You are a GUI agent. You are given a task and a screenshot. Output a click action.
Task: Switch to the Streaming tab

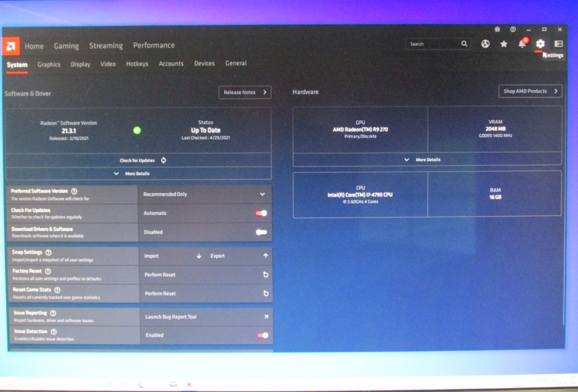106,46
